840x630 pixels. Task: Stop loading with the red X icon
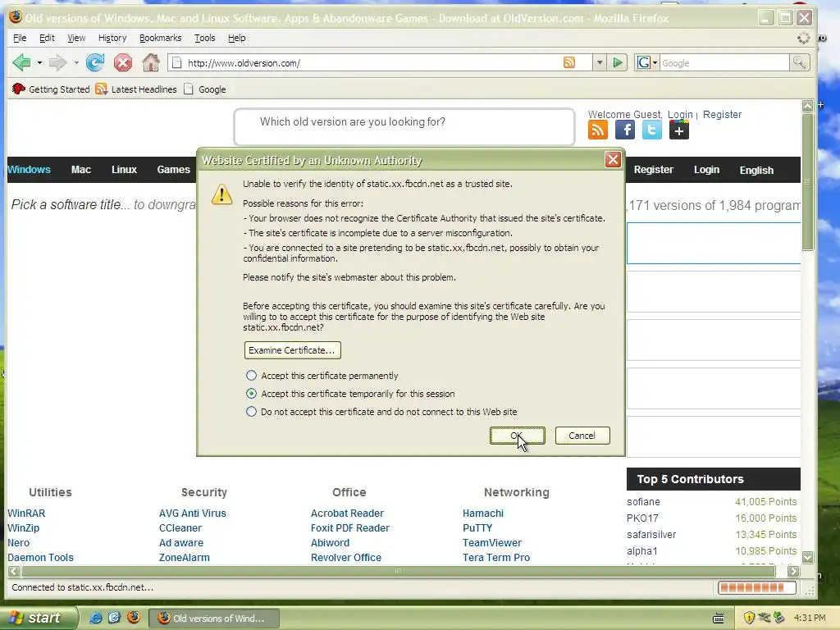point(123,63)
